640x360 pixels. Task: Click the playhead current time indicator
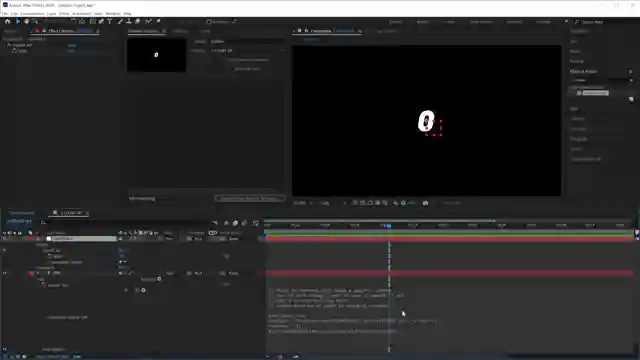coord(389,225)
